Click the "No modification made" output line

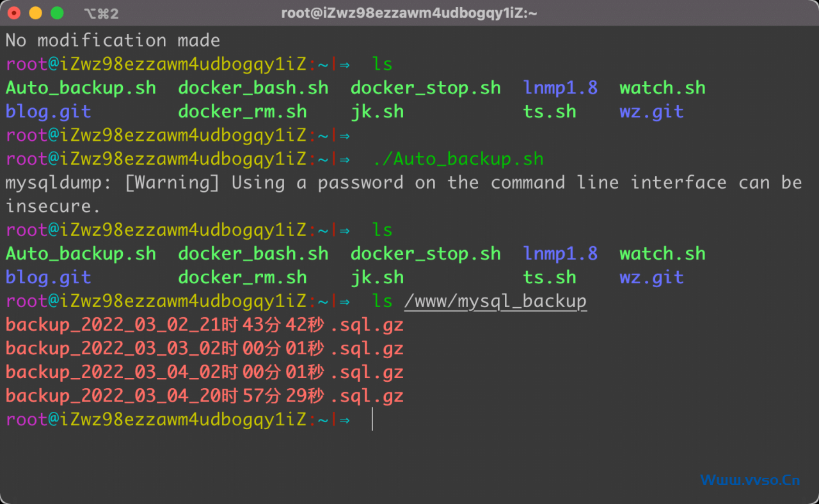click(x=113, y=40)
